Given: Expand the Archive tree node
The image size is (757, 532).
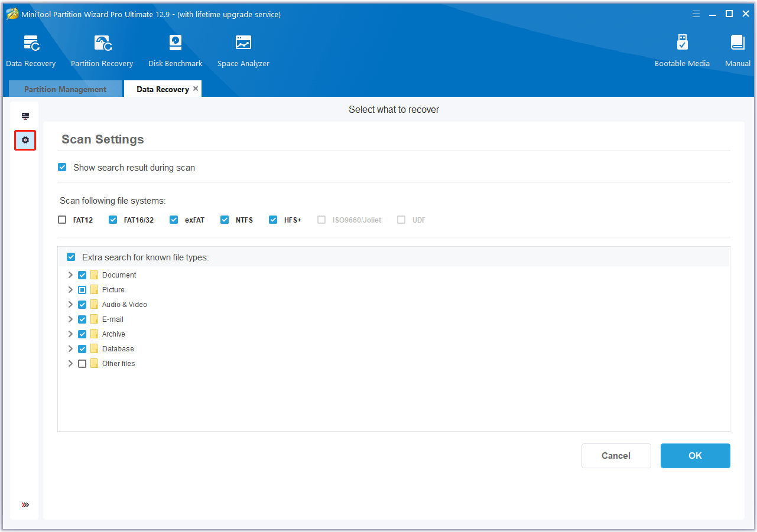Looking at the screenshot, I should 70,334.
